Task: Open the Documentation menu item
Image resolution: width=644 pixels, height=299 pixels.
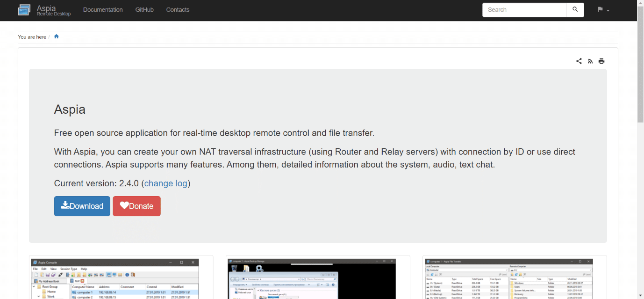Action: point(103,10)
